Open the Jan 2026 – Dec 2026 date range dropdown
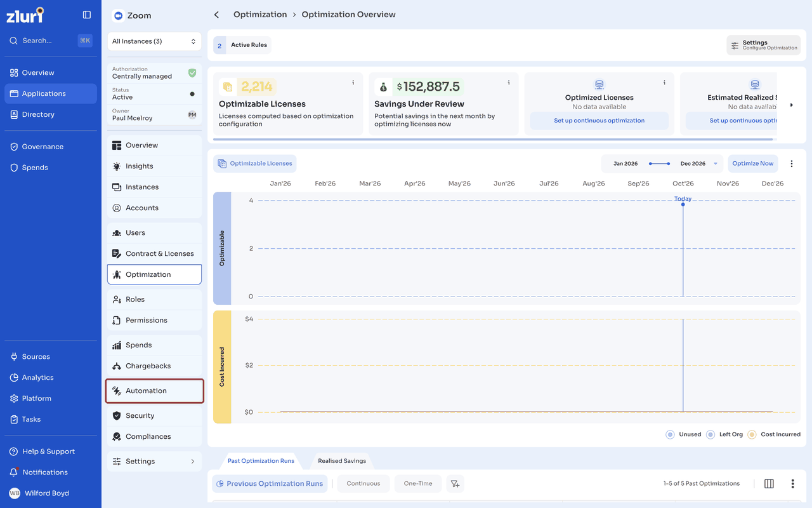812x508 pixels. pos(662,164)
